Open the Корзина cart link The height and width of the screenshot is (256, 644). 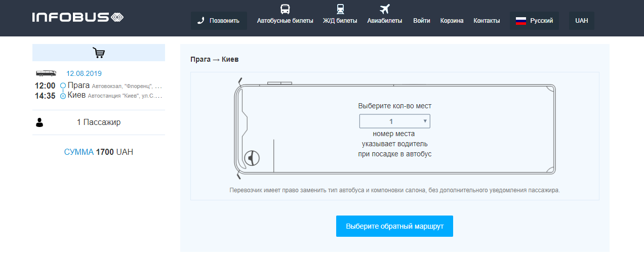[x=452, y=21]
